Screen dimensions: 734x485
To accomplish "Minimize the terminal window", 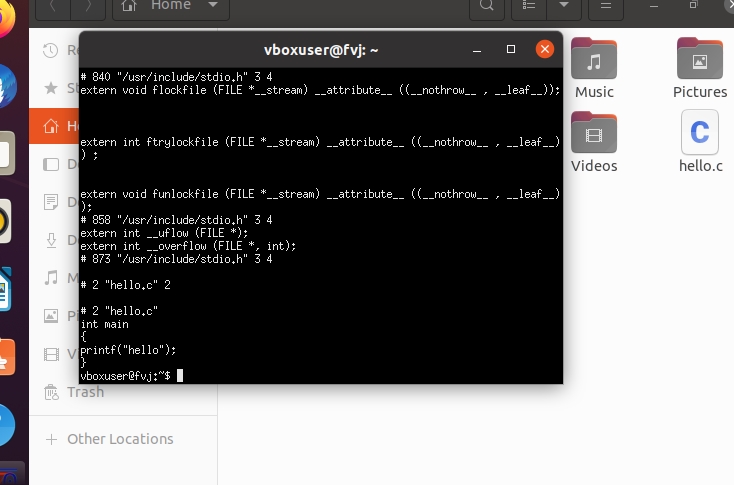I will [477, 50].
